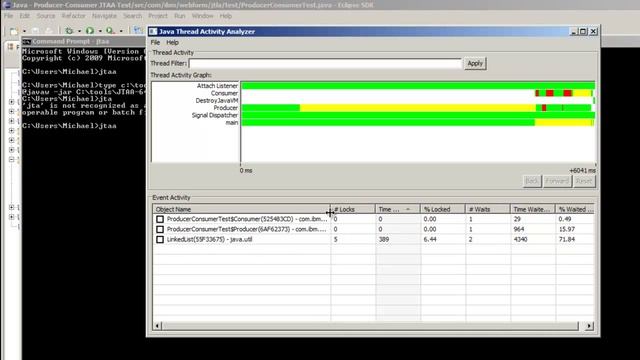
Task: Open the Help menu in Thread Activity Analyzer
Action: point(172,42)
